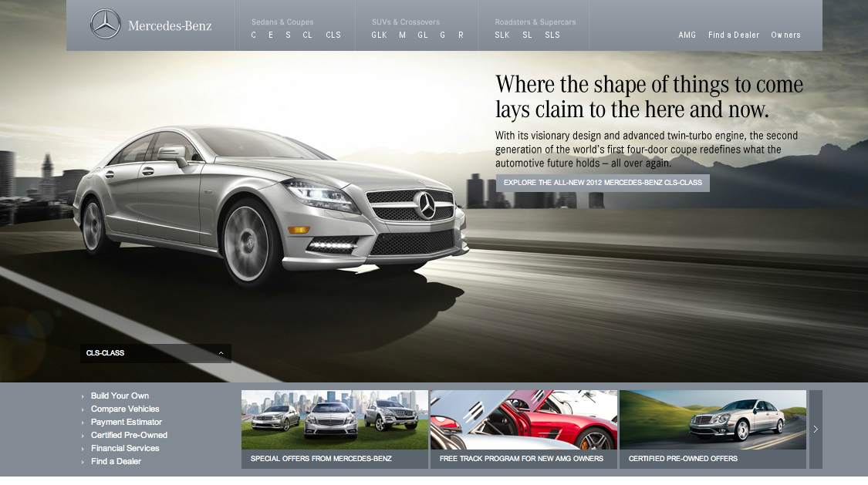Explore the all-new 2012 CLS-Class button
The image size is (868, 485).
pyautogui.click(x=603, y=183)
